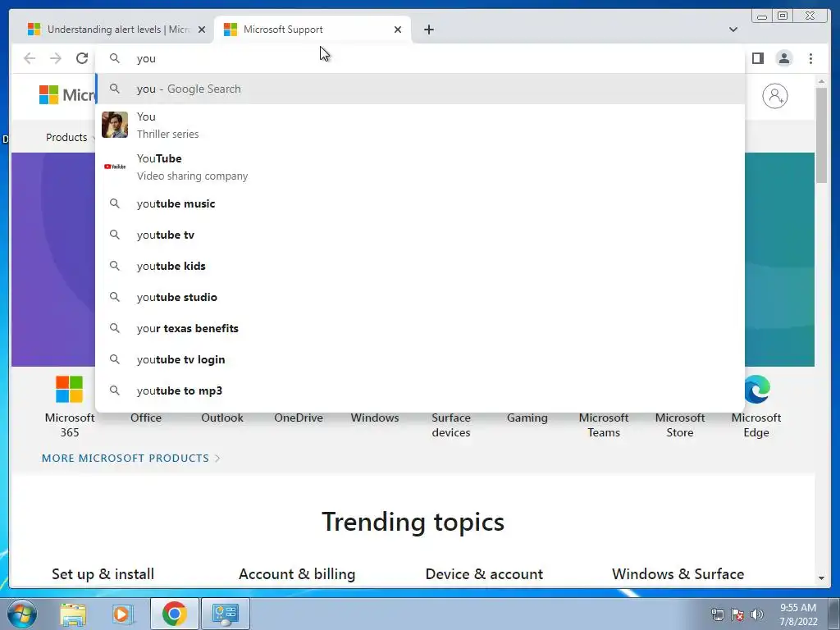Open the Microsoft Teams product link
840x630 pixels.
[604, 425]
